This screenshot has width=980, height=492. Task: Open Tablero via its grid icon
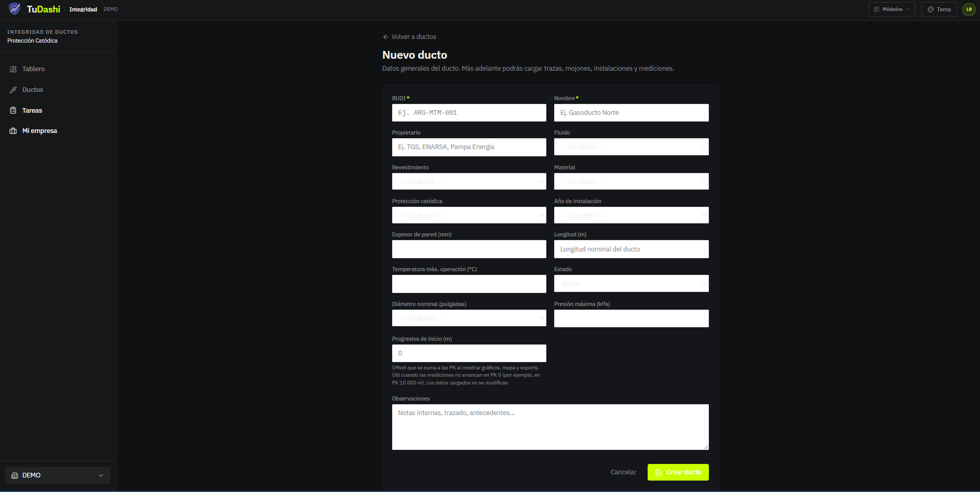(x=13, y=69)
